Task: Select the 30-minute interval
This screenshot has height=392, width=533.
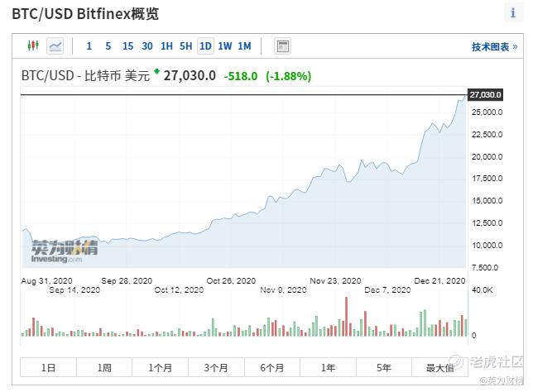Action: (146, 46)
